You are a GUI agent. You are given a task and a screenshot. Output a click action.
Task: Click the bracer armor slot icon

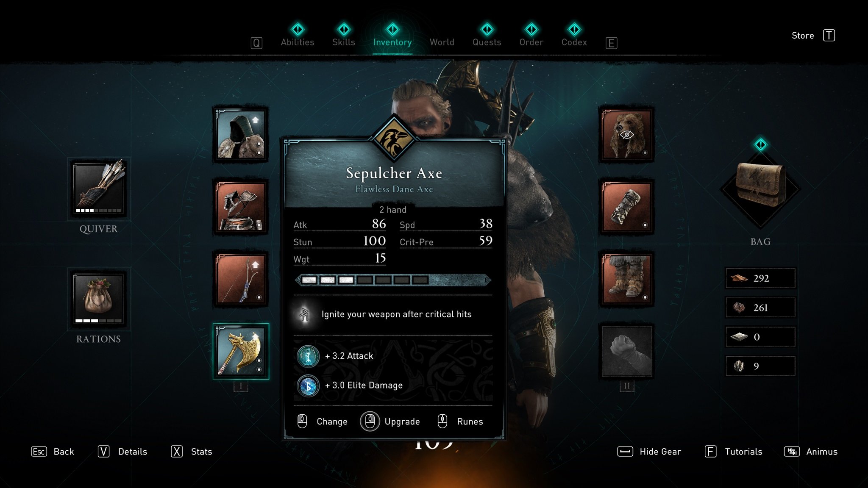coord(626,205)
